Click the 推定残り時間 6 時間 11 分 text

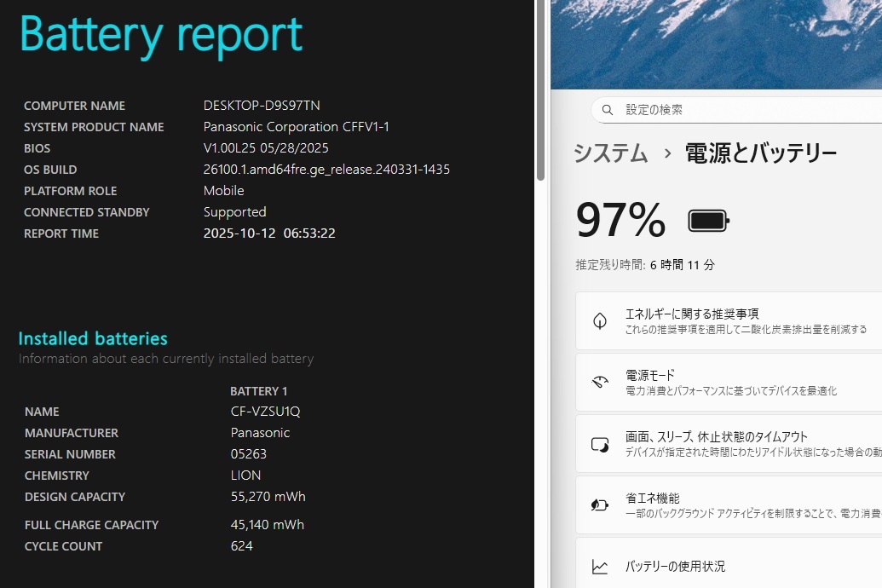coord(645,265)
